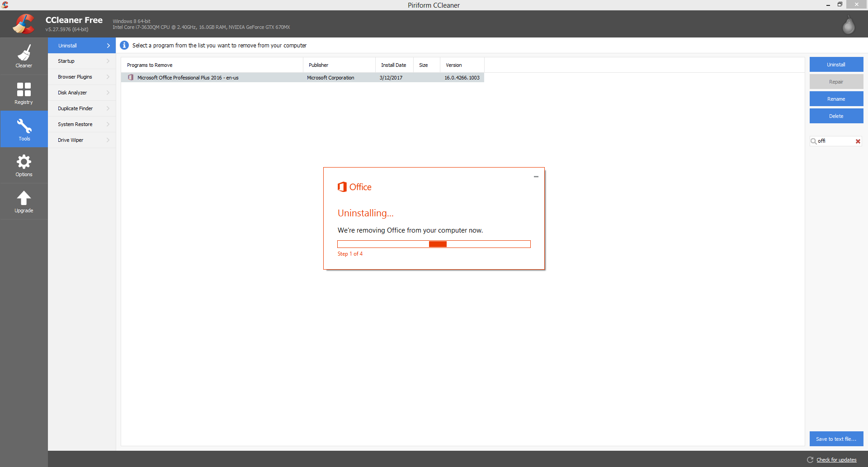Go to the System Restore tab
The image size is (868, 467).
[82, 124]
